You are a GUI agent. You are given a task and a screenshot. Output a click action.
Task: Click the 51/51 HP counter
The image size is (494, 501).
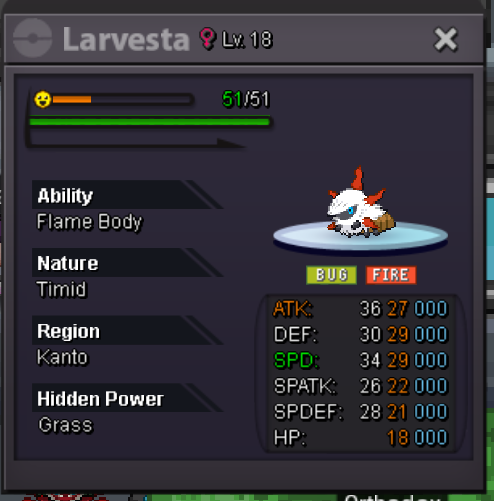pos(246,99)
